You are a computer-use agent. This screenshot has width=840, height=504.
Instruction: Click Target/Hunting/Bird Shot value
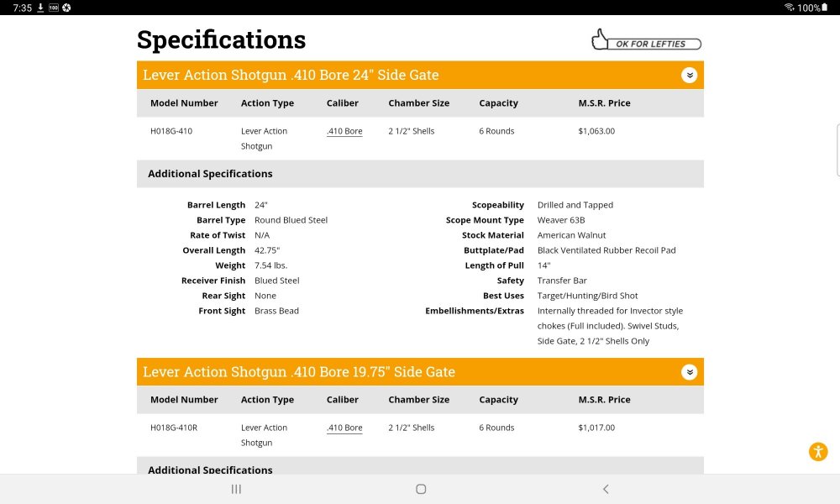coord(588,296)
